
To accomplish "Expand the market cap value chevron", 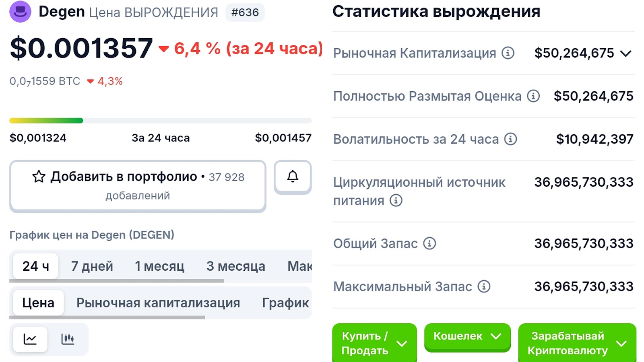I will point(625,53).
